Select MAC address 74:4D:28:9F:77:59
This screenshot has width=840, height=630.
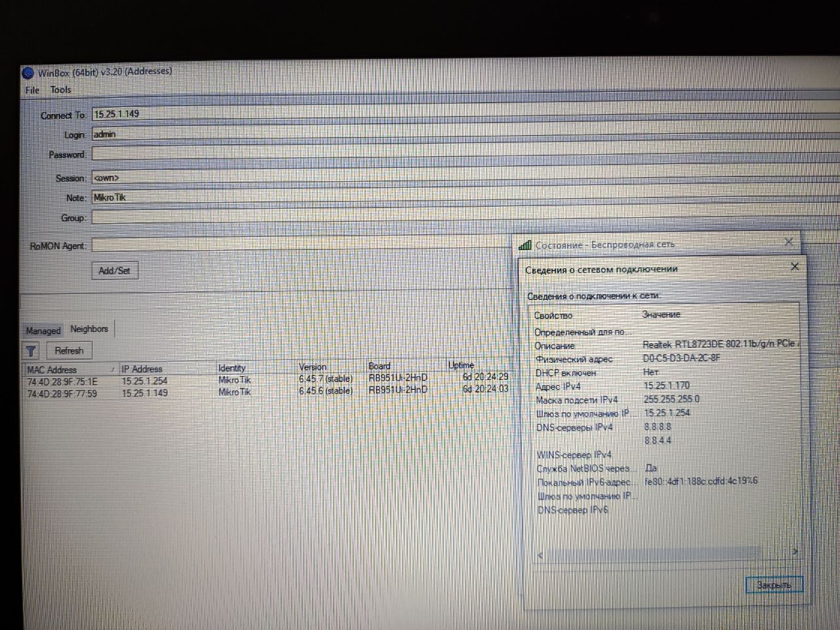pyautogui.click(x=62, y=394)
